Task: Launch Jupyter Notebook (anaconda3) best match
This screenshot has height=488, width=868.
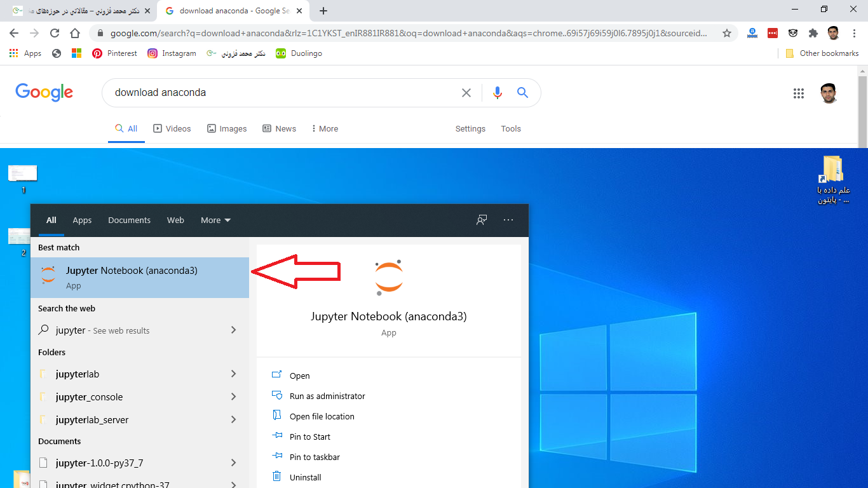Action: click(x=140, y=278)
